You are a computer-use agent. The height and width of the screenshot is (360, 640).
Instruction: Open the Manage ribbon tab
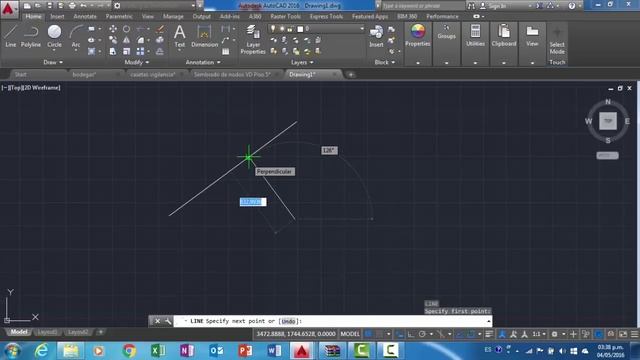click(x=173, y=16)
